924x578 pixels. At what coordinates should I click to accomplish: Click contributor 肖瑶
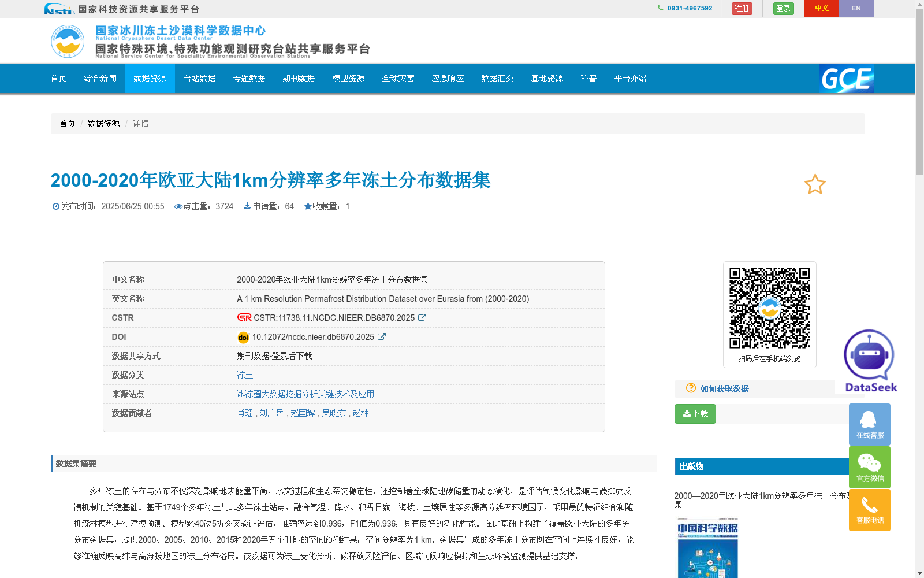click(x=245, y=413)
